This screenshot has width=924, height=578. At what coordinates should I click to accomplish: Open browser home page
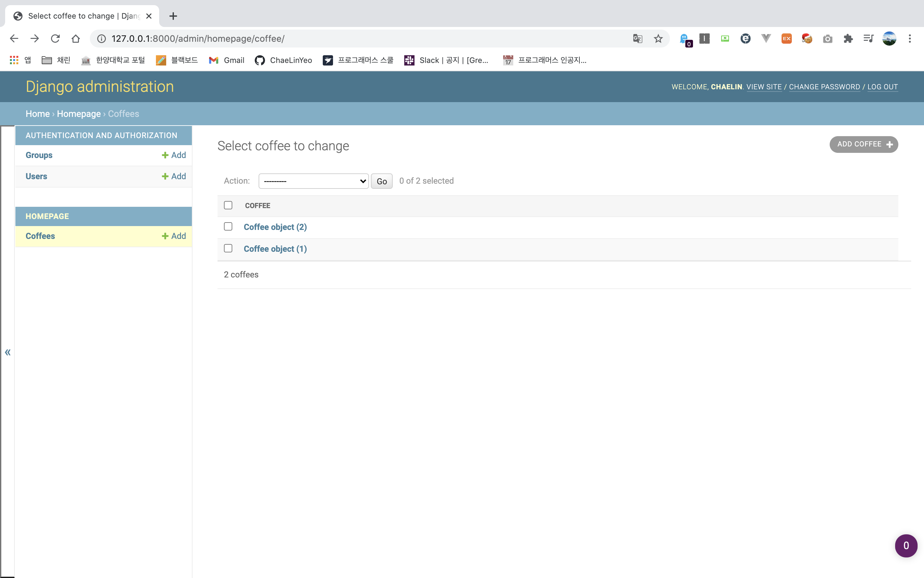point(76,39)
